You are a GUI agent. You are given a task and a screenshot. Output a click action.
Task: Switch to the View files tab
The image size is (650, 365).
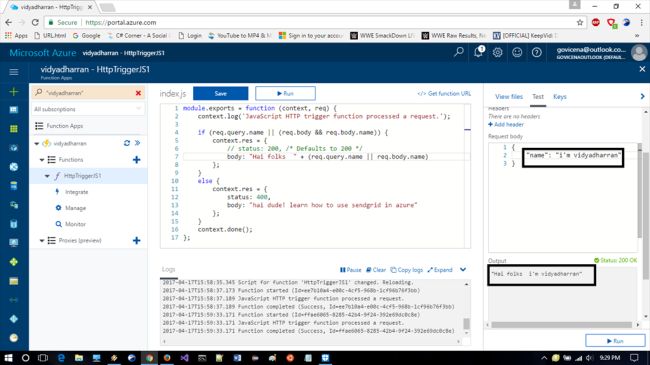coord(509,97)
